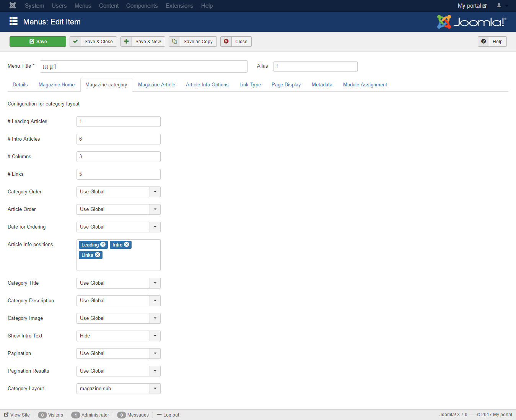
Task: Click the Alias input field
Action: 316,66
